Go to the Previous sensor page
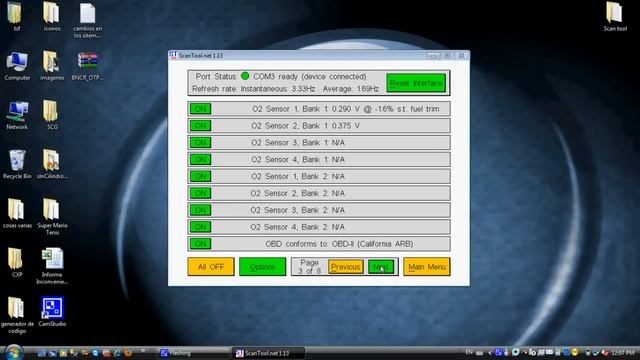This screenshot has width=640, height=360. (345, 267)
